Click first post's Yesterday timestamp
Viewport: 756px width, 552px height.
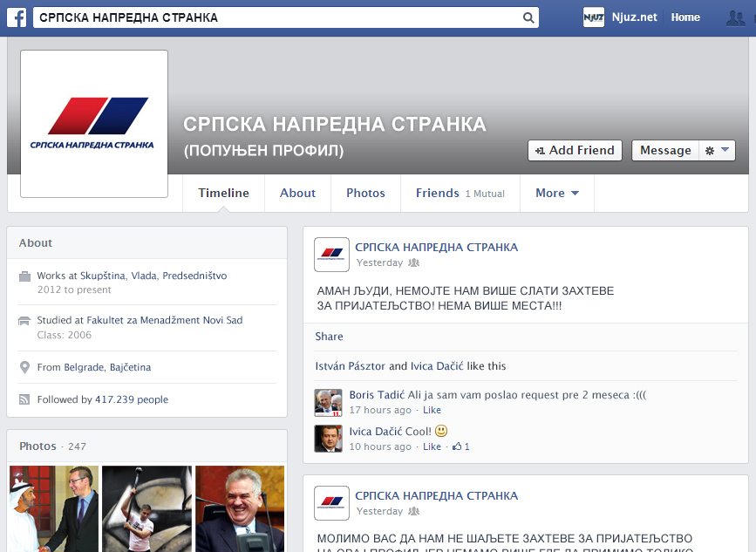coord(379,262)
